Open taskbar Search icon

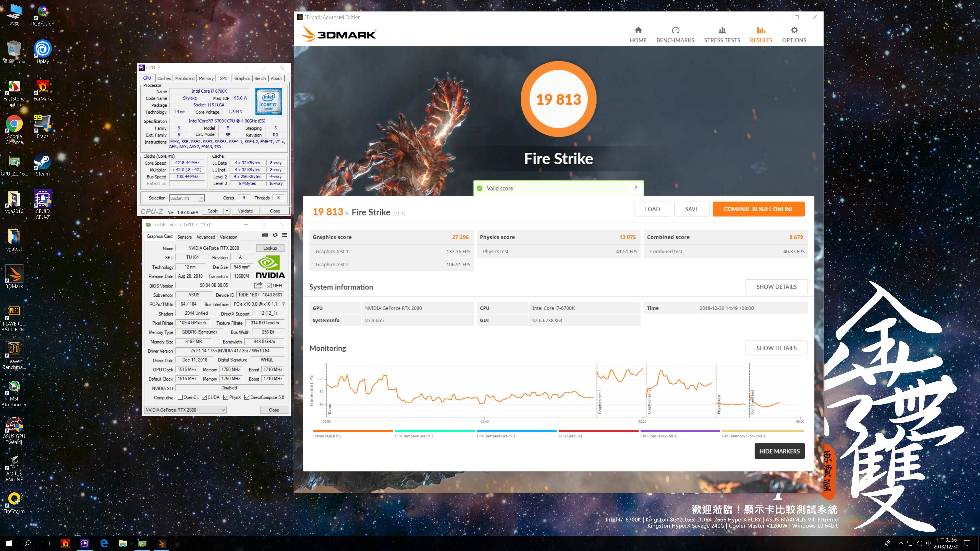[x=27, y=543]
